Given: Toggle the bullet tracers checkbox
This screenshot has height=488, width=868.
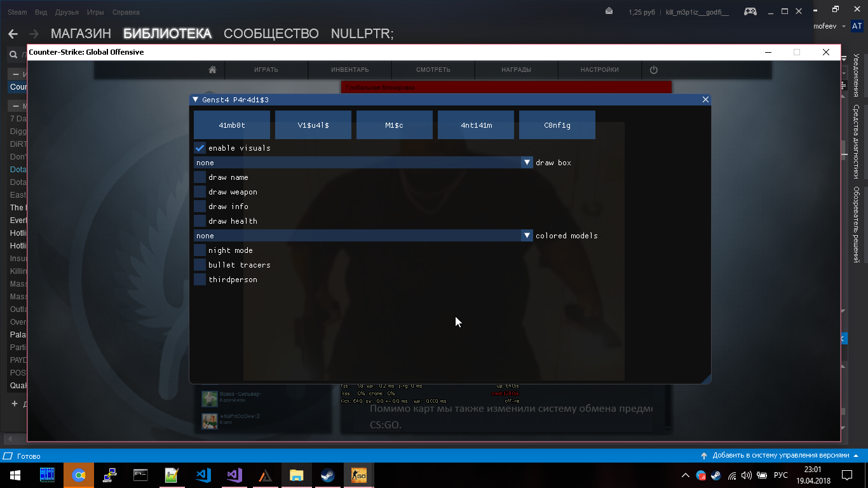Looking at the screenshot, I should [x=200, y=265].
